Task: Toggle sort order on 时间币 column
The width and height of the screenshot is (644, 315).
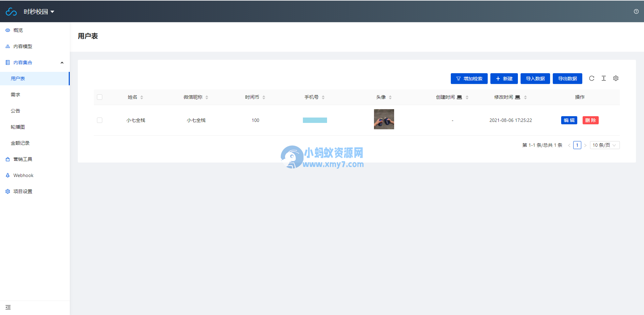Action: [264, 97]
